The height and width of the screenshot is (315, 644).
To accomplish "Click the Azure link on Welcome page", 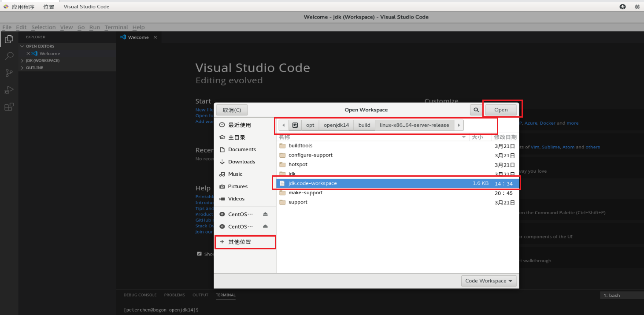I will pos(530,123).
